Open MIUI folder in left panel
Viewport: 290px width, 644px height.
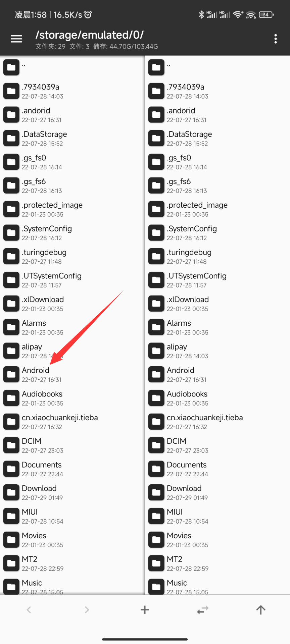(x=72, y=516)
